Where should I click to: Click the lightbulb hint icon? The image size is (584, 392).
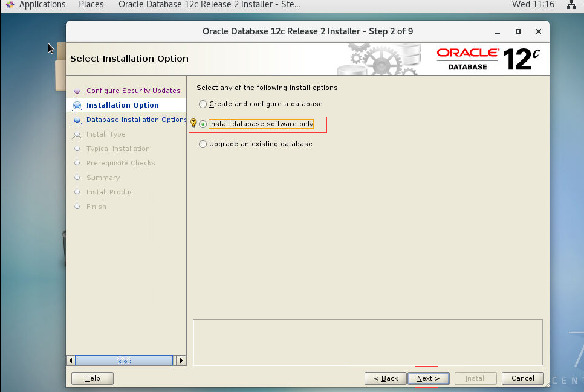click(x=193, y=123)
